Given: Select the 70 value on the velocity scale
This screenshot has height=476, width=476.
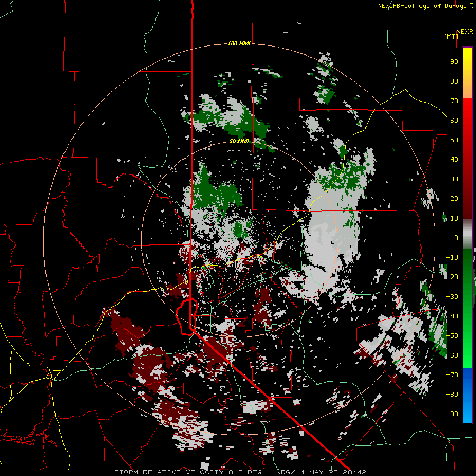Looking at the screenshot, I should [454, 101].
